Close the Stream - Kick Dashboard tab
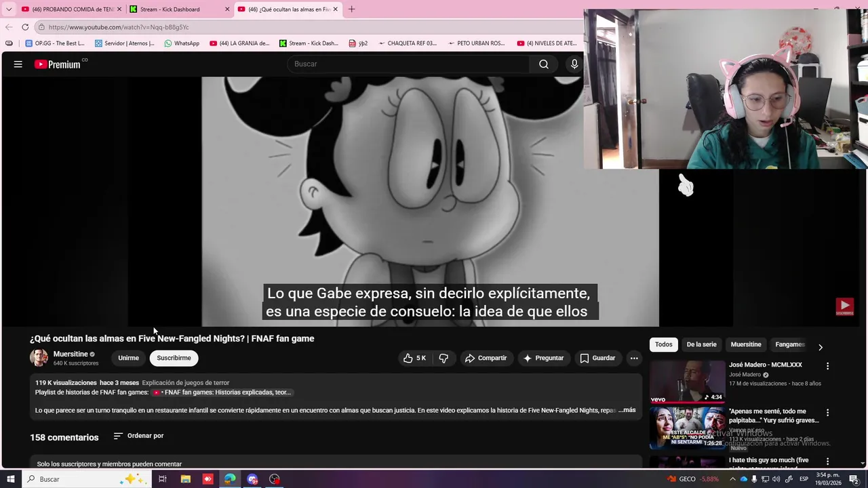The image size is (868, 488). (227, 9)
